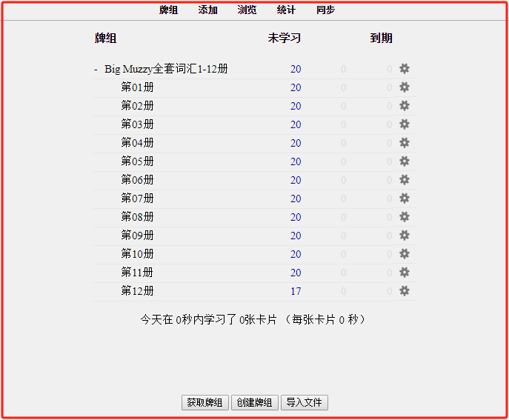Click the 导入文件 button
This screenshot has height=420, width=509.
click(305, 402)
